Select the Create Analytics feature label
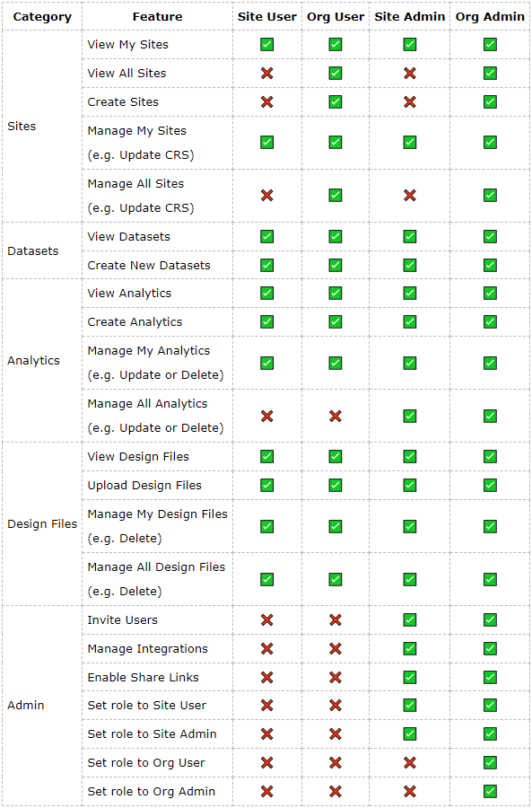532x808 pixels. pos(135,322)
